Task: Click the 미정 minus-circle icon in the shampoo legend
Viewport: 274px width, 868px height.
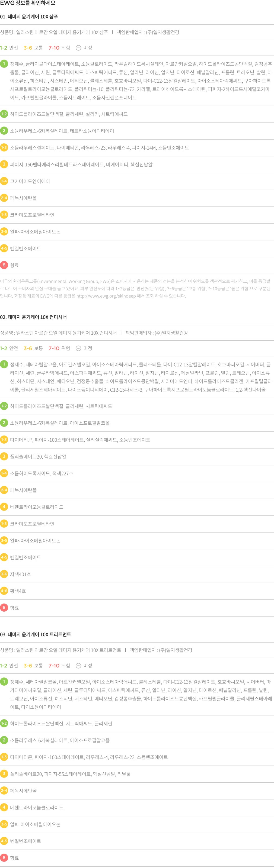Action: point(78,48)
